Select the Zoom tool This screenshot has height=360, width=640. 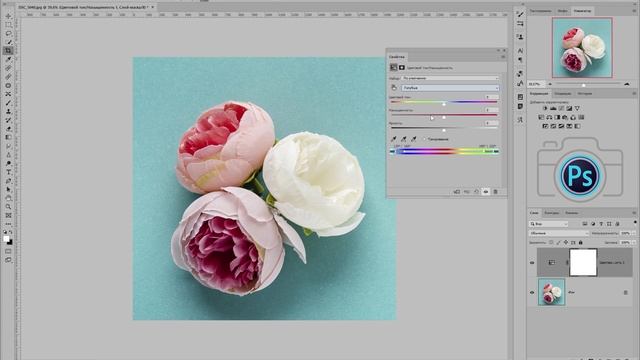click(x=8, y=207)
